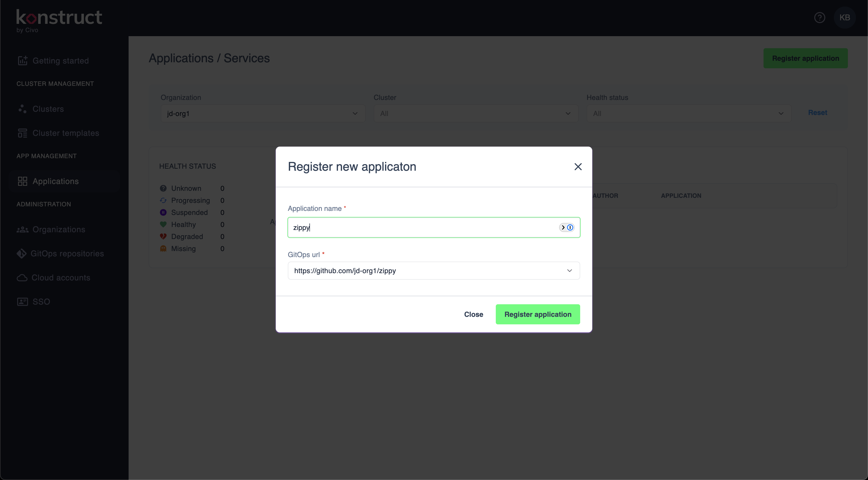The height and width of the screenshot is (480, 868).
Task: Open the KB user avatar menu
Action: click(844, 18)
